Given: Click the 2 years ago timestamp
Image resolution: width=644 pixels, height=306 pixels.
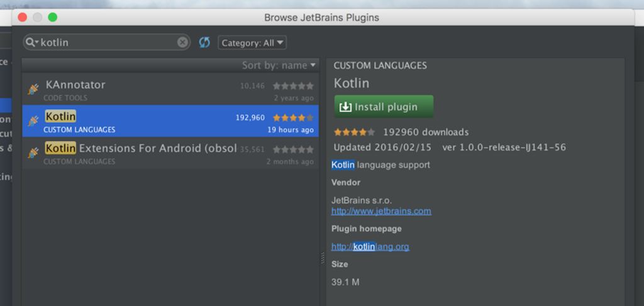Looking at the screenshot, I should [294, 98].
